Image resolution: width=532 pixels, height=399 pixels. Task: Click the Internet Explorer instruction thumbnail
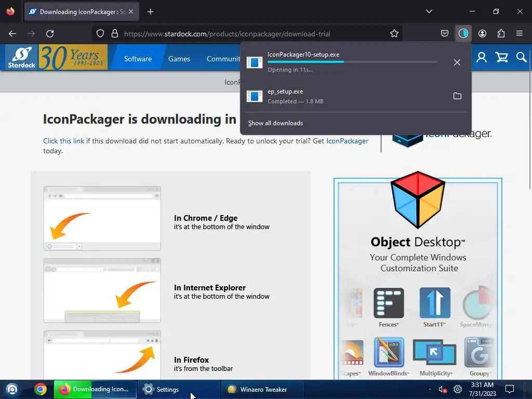[102, 290]
